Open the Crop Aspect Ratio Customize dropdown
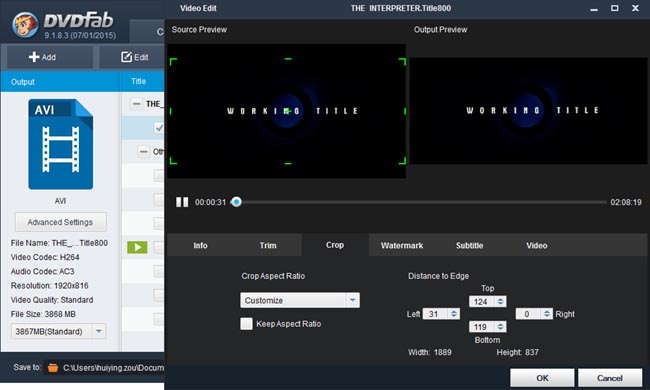This screenshot has width=650, height=390. point(300,300)
